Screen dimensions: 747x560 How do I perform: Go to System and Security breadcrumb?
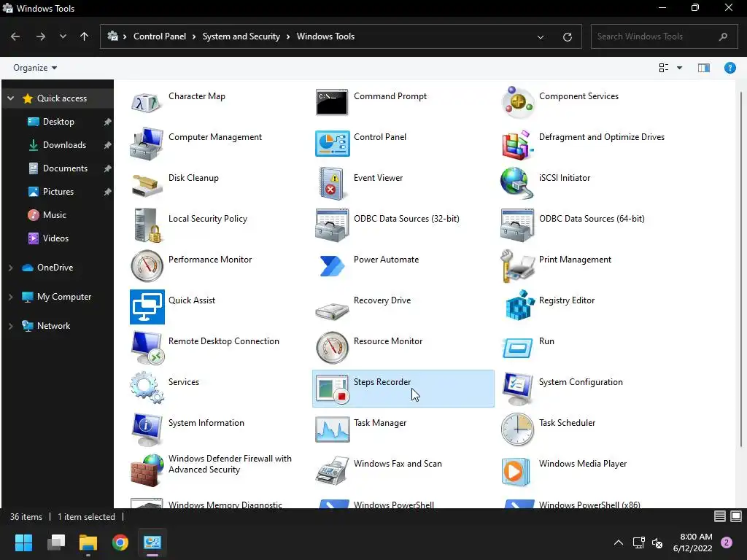coord(241,36)
